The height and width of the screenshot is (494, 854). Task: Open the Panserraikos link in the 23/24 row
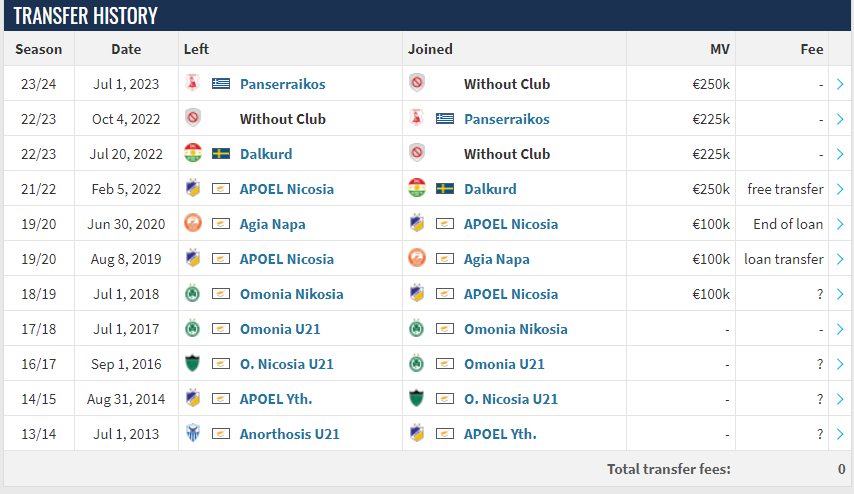(x=282, y=84)
